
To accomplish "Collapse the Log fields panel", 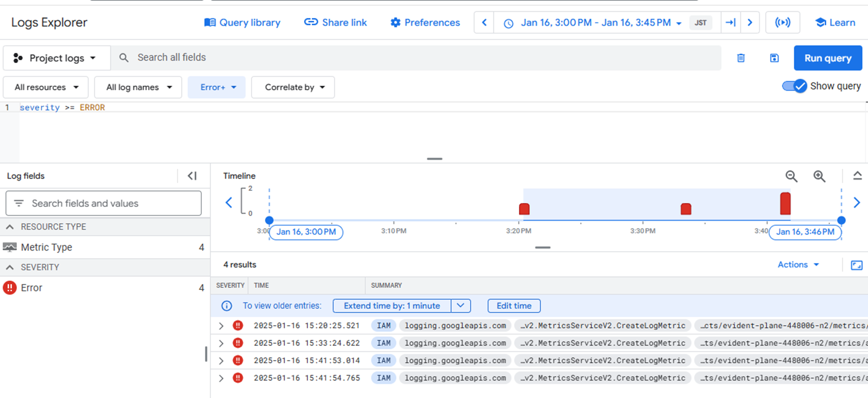I will (x=192, y=176).
